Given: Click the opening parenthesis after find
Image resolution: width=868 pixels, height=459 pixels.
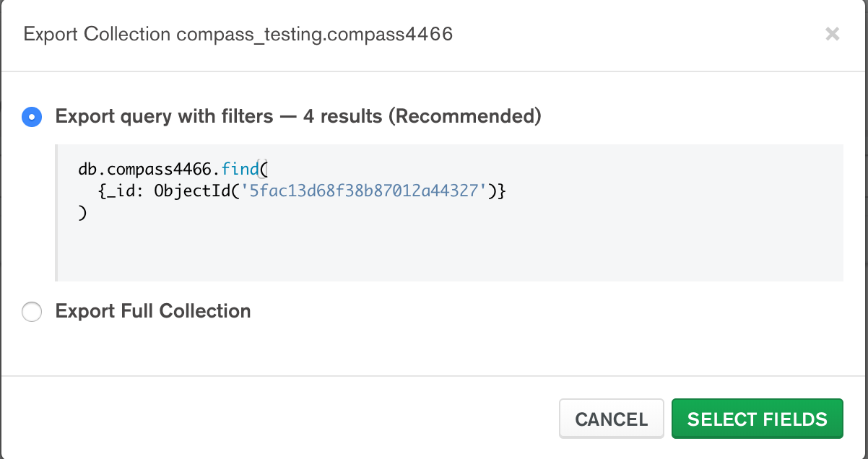Looking at the screenshot, I should click(x=263, y=170).
